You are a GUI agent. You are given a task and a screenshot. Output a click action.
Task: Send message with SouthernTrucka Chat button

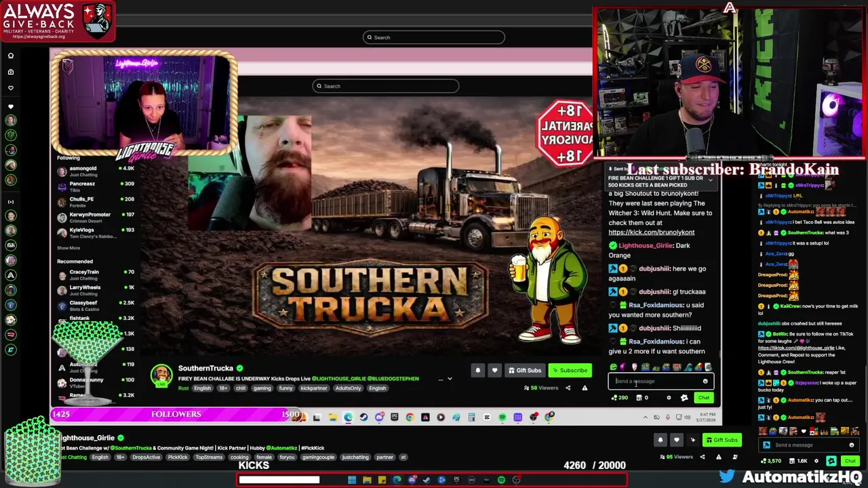(704, 398)
